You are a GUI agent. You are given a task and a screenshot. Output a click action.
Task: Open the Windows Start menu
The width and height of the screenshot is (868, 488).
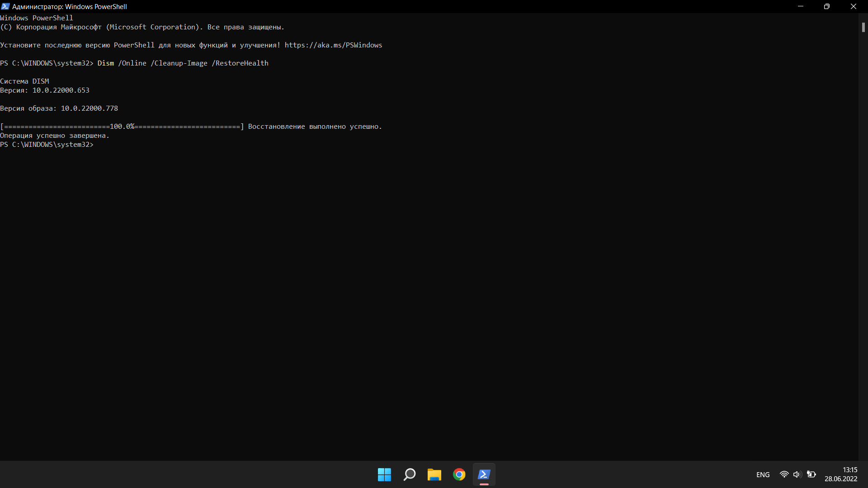(x=384, y=474)
